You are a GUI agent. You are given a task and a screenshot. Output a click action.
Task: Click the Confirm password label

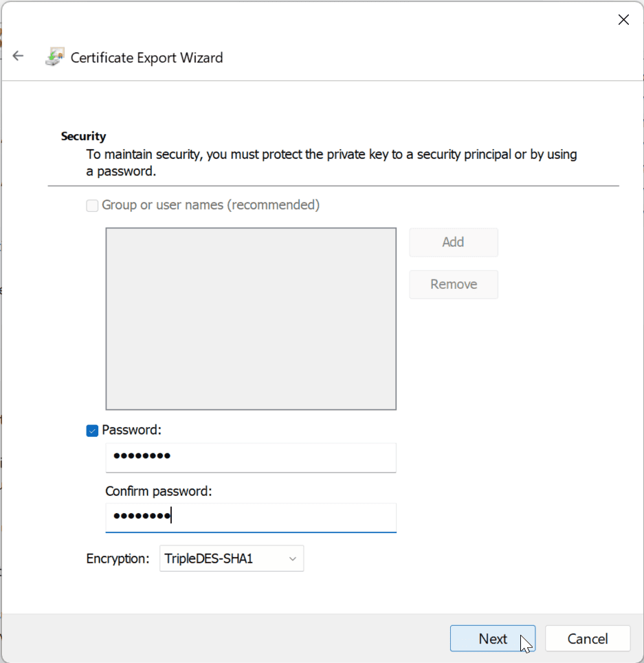(159, 492)
